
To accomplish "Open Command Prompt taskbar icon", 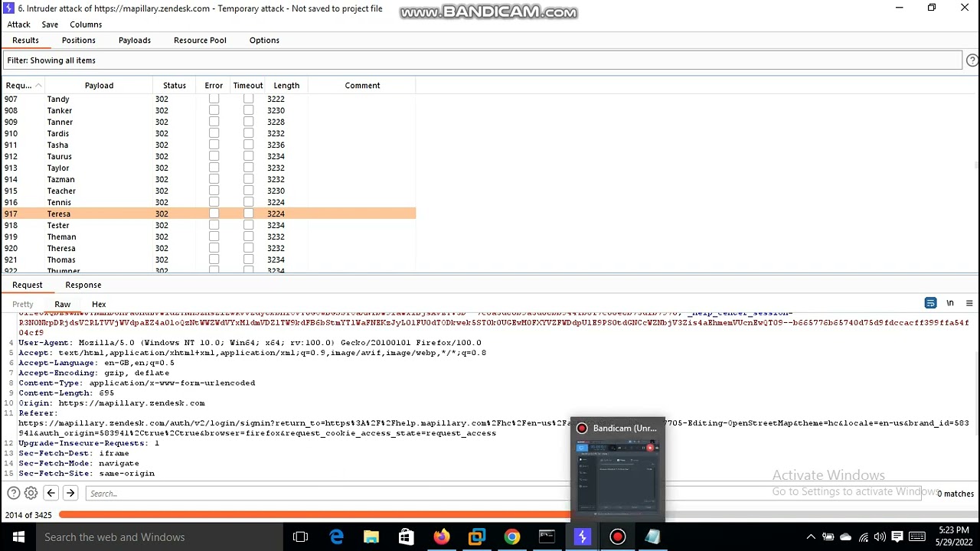I will tap(547, 537).
